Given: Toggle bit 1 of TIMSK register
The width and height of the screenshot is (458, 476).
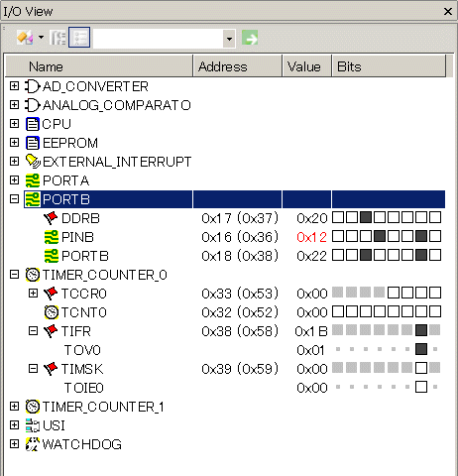Looking at the screenshot, I should [421, 368].
